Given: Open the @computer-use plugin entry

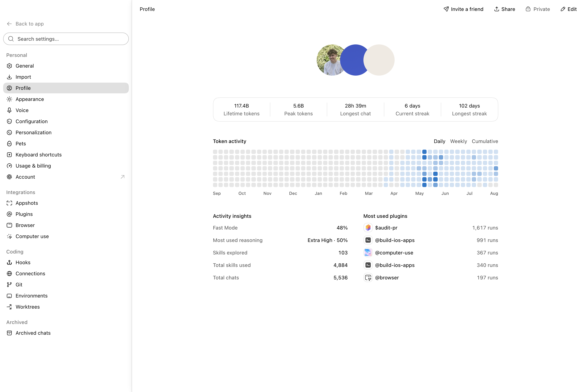Looking at the screenshot, I should [x=430, y=253].
